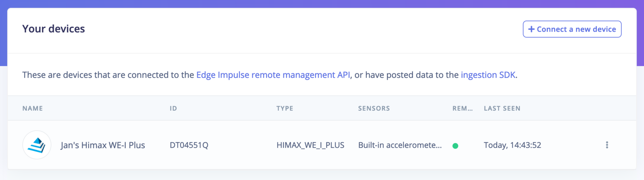The image size is (644, 180).
Task: Click the devices description paragraph text
Action: coord(270,75)
